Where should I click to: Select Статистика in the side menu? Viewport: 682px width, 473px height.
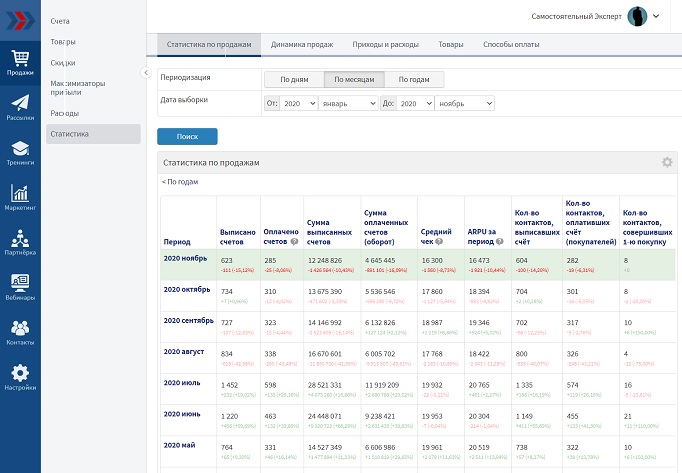click(x=93, y=134)
